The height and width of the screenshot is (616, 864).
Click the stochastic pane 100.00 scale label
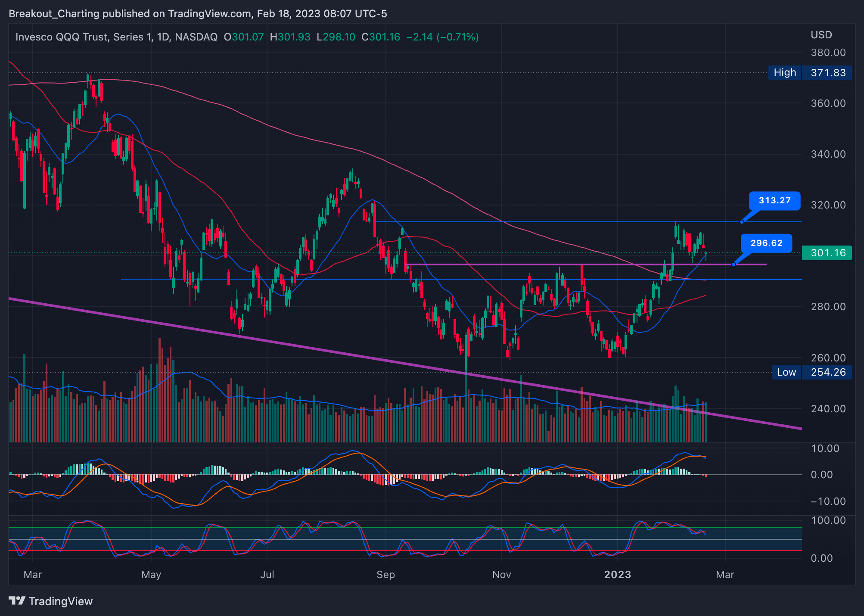[x=828, y=520]
